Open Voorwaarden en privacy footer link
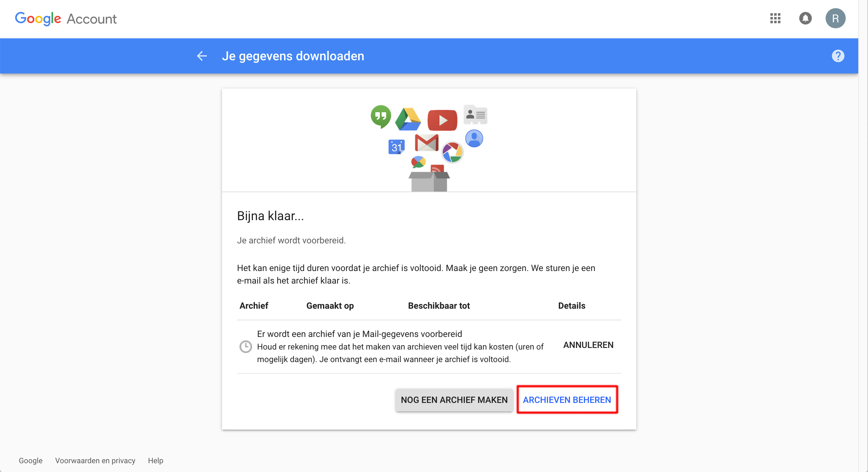Screen dimensions: 868x472 tap(95, 460)
